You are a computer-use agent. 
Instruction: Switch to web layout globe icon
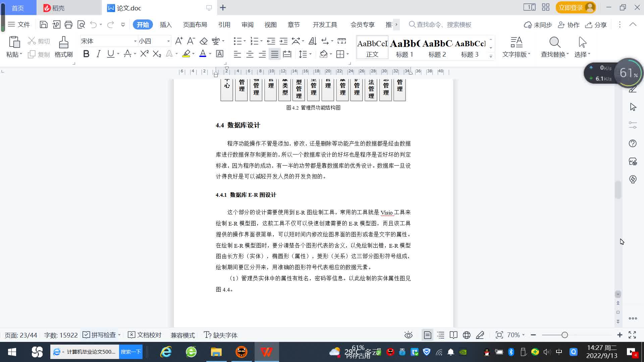click(x=467, y=335)
